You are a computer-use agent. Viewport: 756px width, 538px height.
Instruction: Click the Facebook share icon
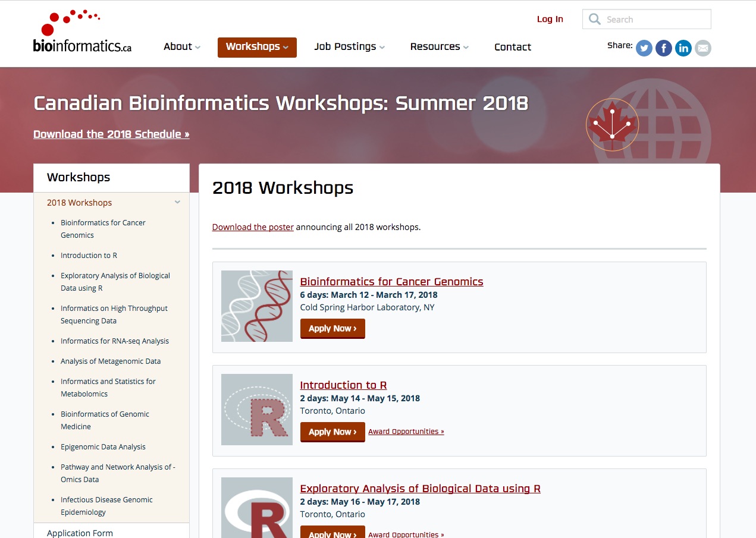click(x=664, y=48)
